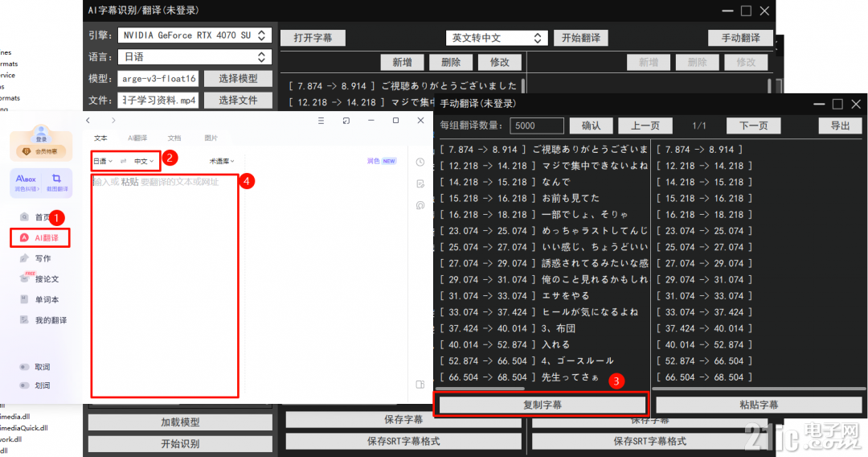This screenshot has width=868, height=457.
Task: Click left 保存SRT字幕格式 button
Action: coord(403,442)
